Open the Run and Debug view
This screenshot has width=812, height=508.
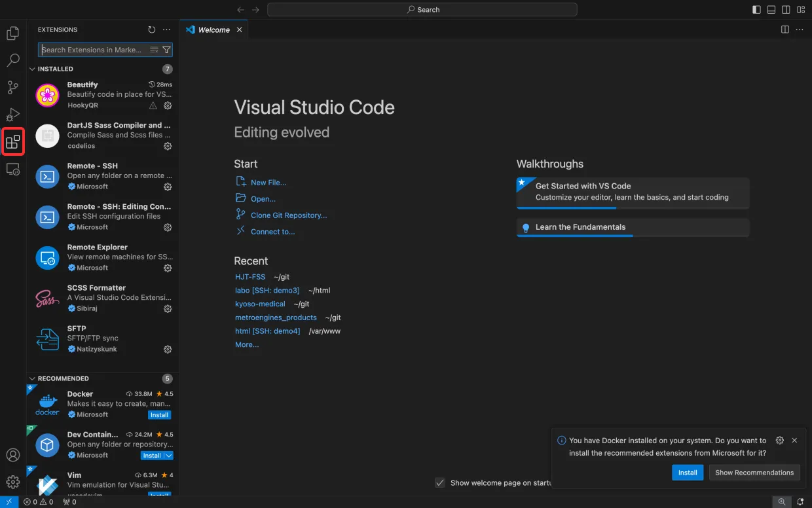coord(13,115)
